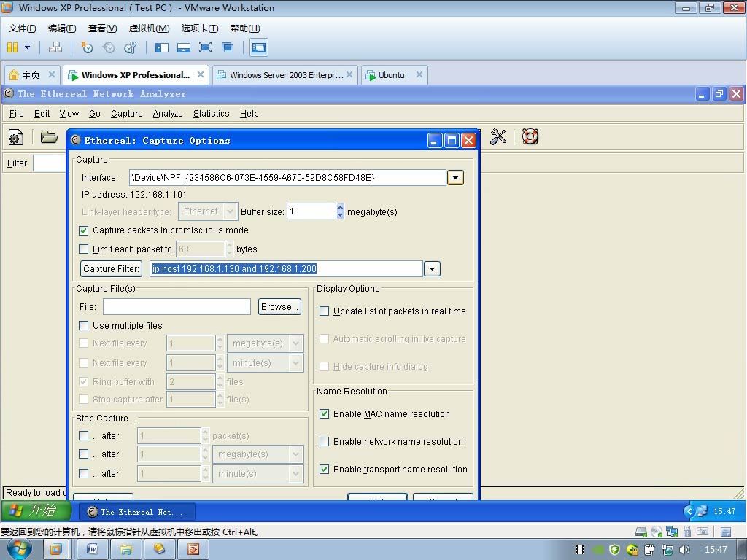The width and height of the screenshot is (747, 560).
Task: Click the volume speaker icon in system tray
Action: pos(684,550)
